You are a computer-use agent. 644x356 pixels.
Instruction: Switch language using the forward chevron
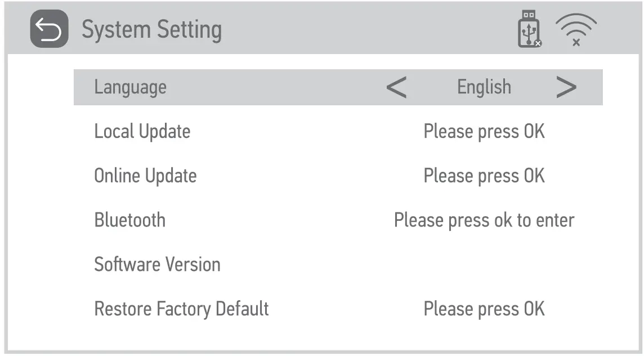point(567,87)
